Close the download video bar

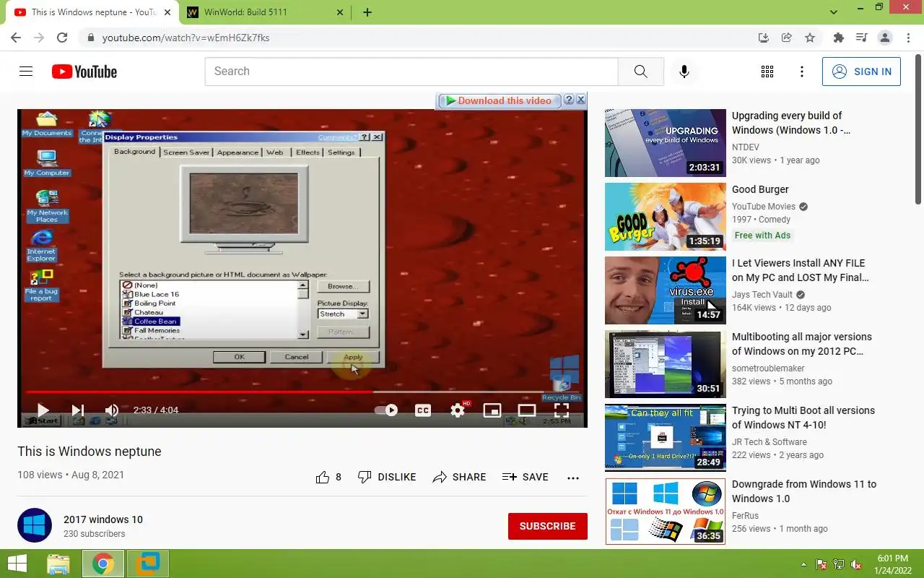[580, 100]
